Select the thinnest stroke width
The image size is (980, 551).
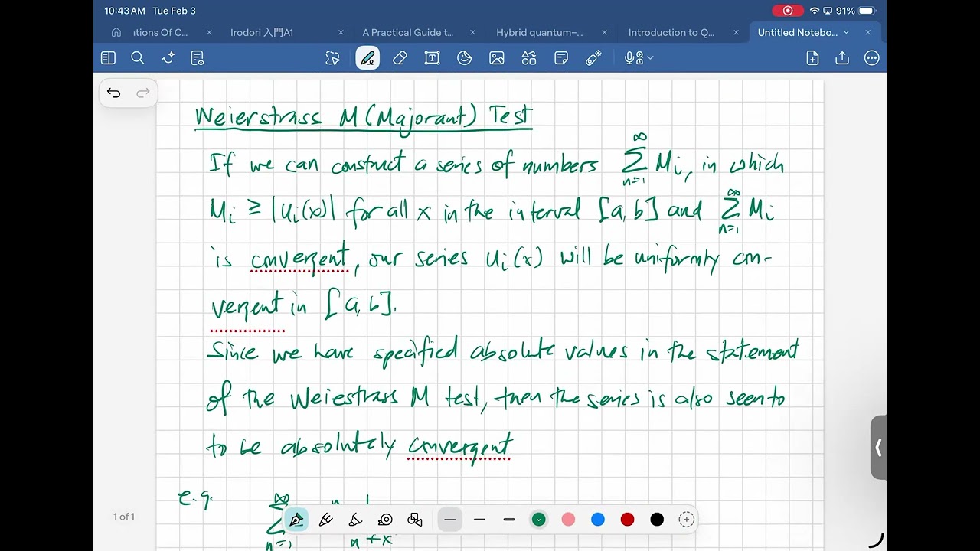click(x=450, y=520)
